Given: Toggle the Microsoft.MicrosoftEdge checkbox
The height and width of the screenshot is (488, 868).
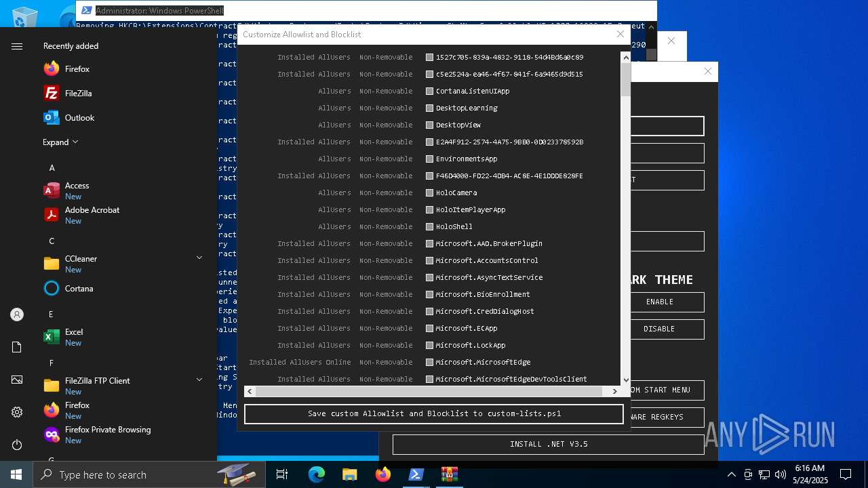Looking at the screenshot, I should (x=429, y=363).
